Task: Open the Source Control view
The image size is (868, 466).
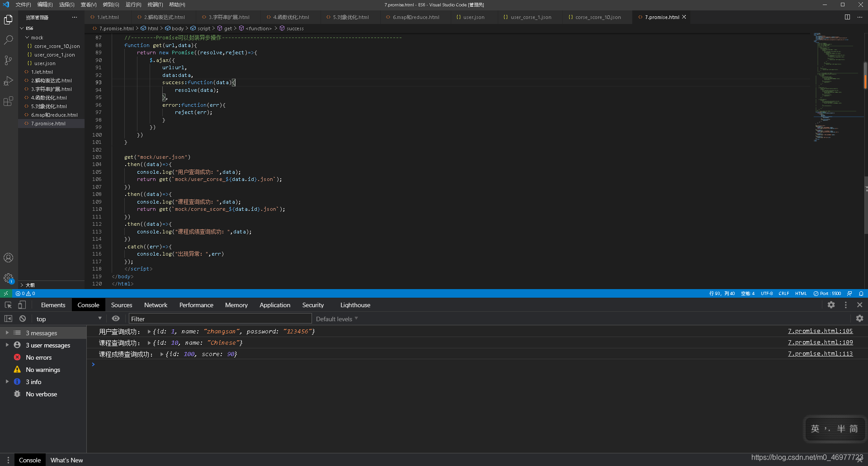Action: tap(8, 60)
